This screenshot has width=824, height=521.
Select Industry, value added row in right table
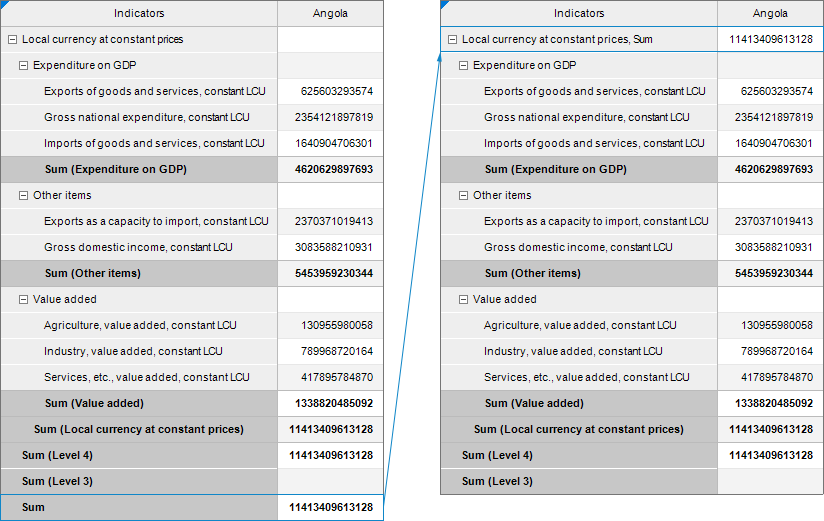pyautogui.click(x=580, y=352)
